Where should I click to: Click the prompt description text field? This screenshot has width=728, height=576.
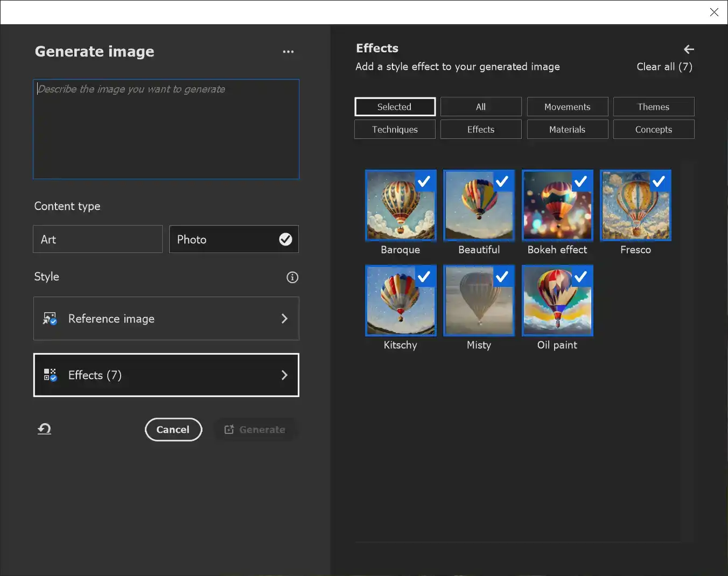166,129
